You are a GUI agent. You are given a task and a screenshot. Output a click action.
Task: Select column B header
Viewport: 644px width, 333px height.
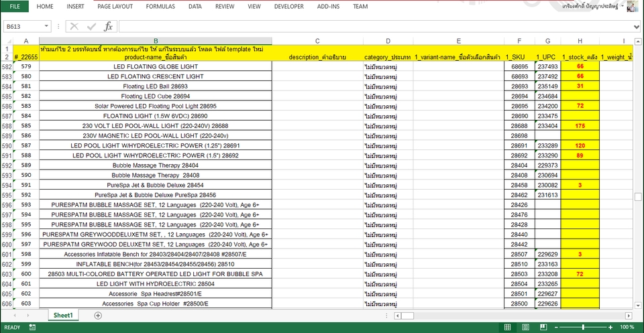156,41
